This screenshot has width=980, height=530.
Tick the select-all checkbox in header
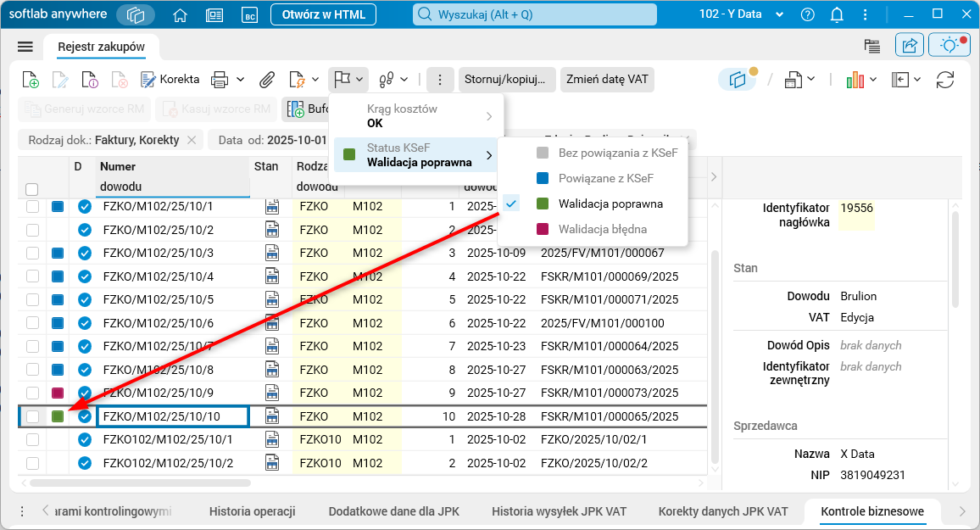click(x=32, y=189)
